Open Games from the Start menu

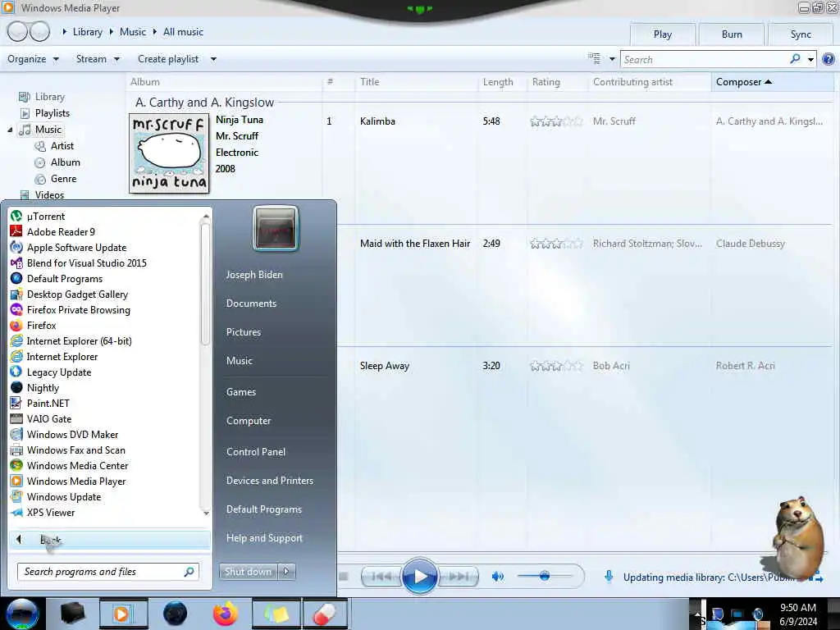241,392
